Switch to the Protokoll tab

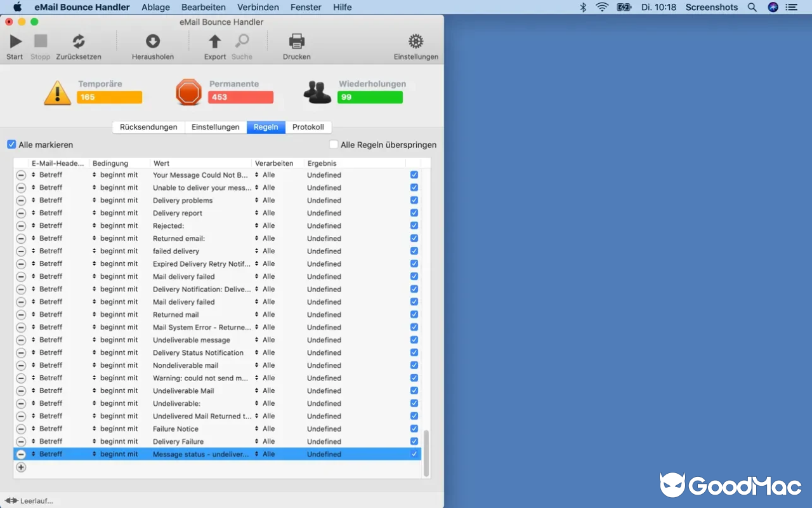pyautogui.click(x=308, y=127)
